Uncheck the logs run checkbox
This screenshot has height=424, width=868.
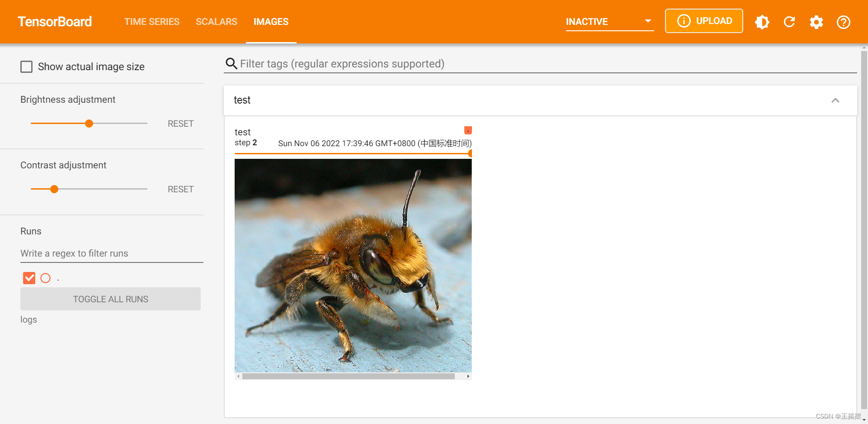click(x=29, y=278)
